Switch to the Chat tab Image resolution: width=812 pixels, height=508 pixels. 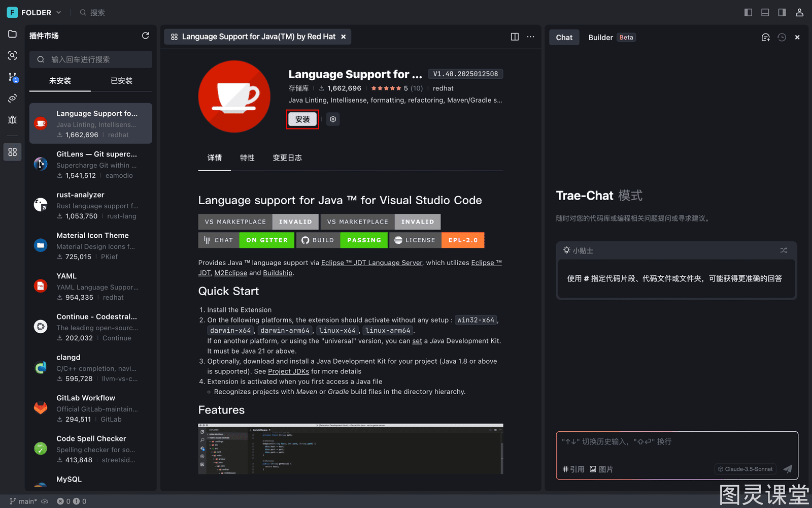pyautogui.click(x=564, y=37)
